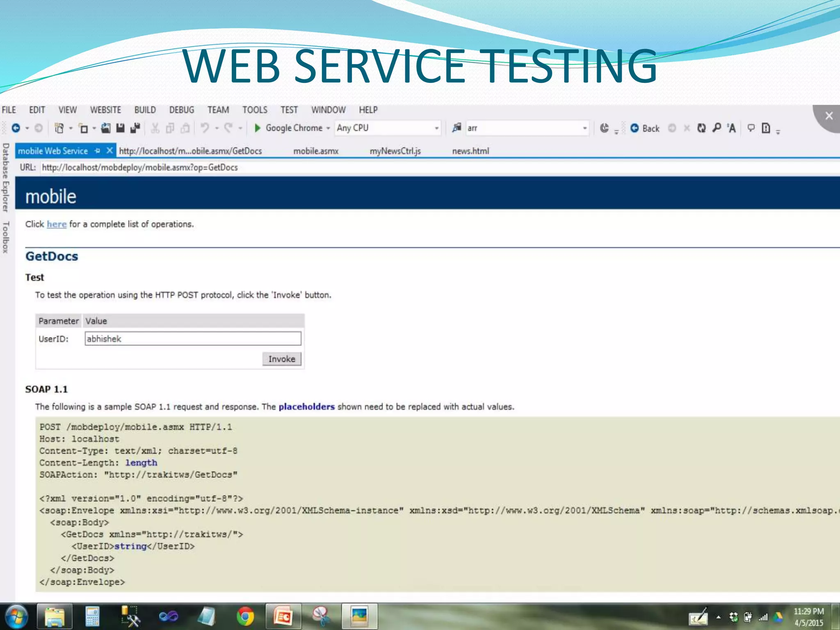Follow the 'here' operations list link

coord(57,224)
